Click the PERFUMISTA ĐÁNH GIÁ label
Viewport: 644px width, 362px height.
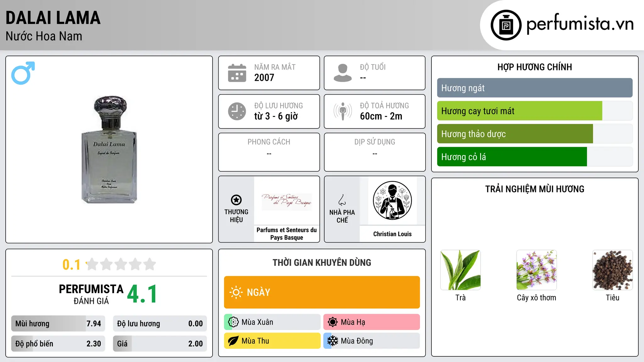coord(91,294)
